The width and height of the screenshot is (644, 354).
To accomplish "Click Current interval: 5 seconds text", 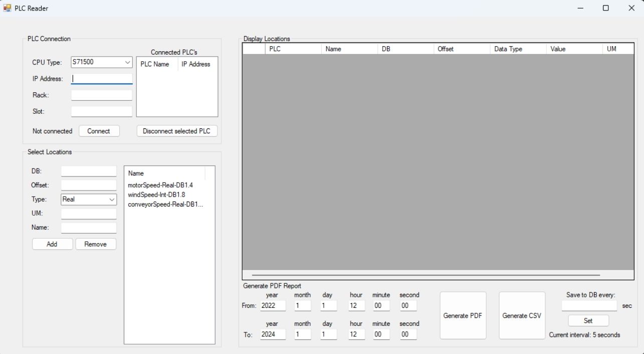I will (x=584, y=334).
